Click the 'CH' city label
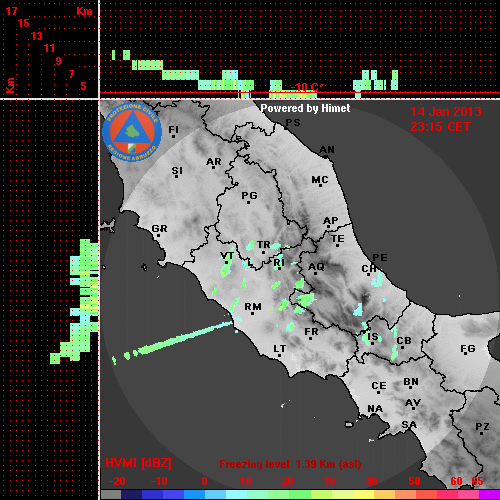Viewport: 500px width, 500px height. [369, 269]
